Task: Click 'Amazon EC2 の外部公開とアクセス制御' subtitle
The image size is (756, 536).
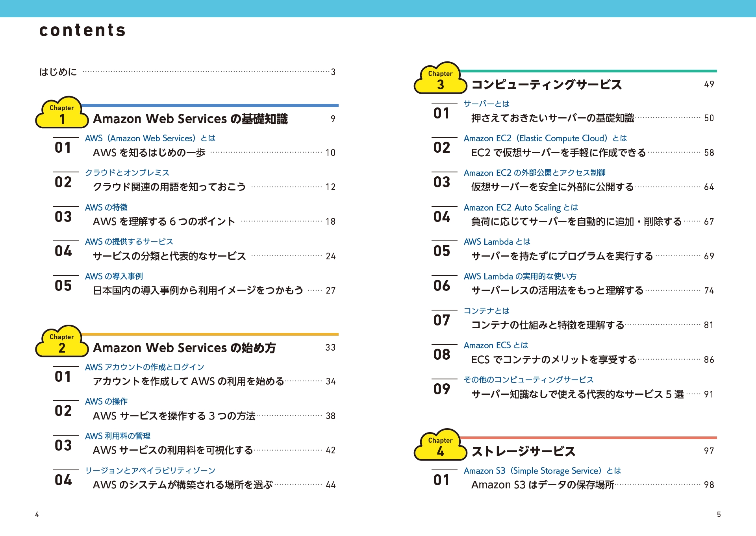Action: pyautogui.click(x=535, y=172)
